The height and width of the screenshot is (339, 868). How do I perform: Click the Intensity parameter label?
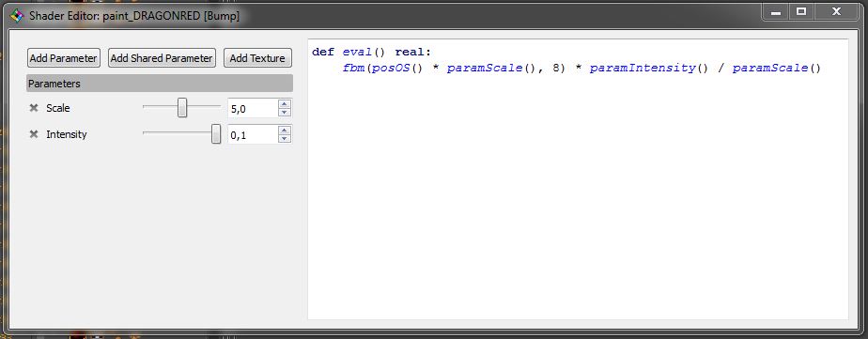(67, 134)
